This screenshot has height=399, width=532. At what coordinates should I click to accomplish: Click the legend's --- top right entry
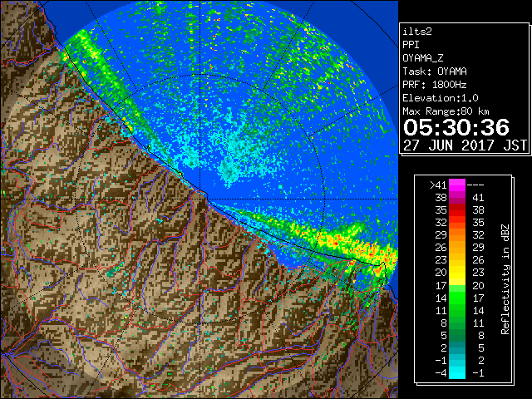point(475,185)
